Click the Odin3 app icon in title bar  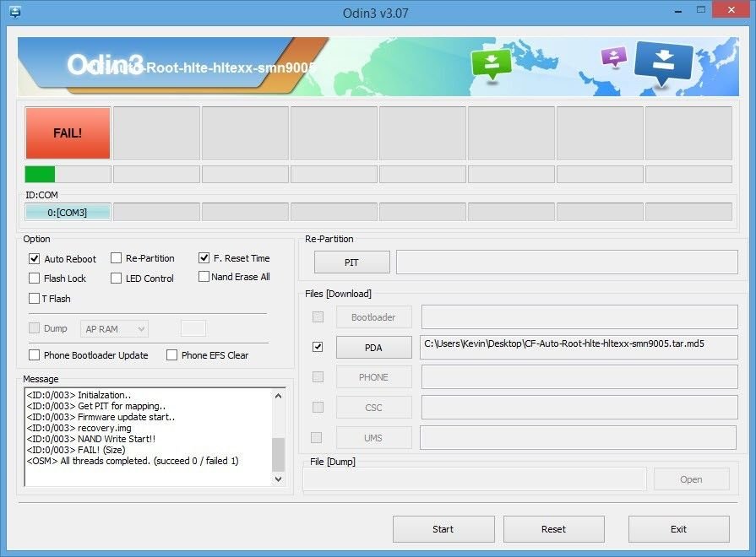point(15,12)
